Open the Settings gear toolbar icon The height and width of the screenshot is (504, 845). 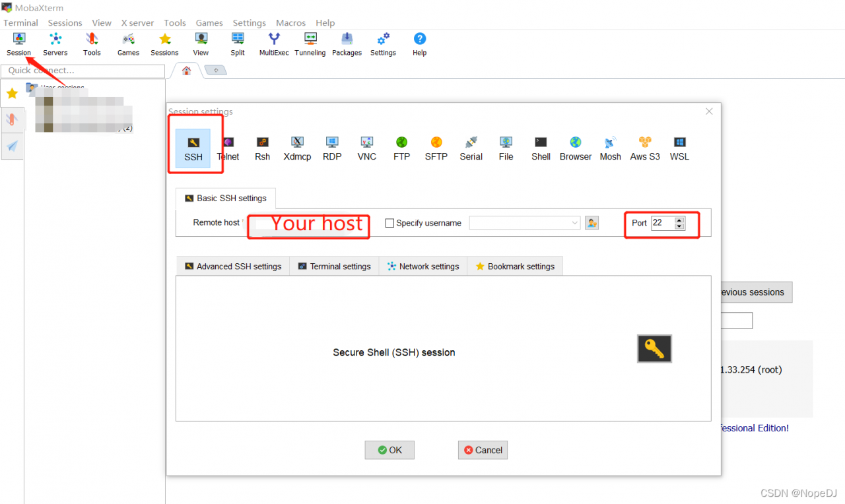tap(383, 44)
